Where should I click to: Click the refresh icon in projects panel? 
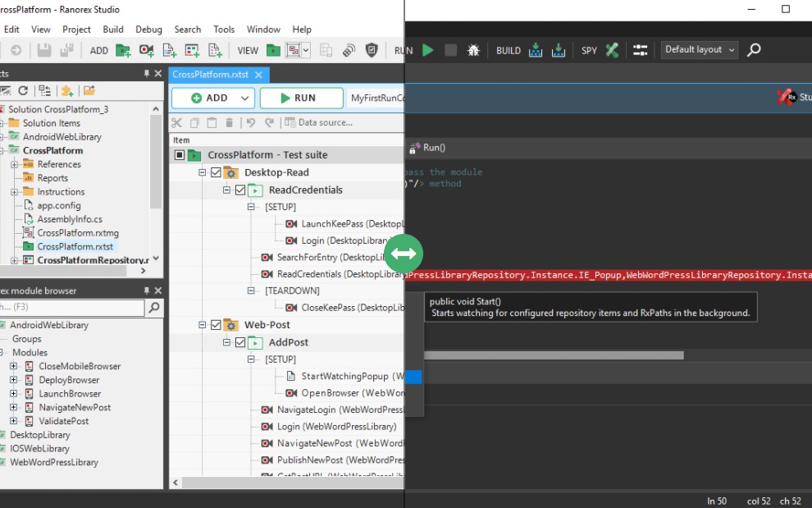[x=23, y=90]
